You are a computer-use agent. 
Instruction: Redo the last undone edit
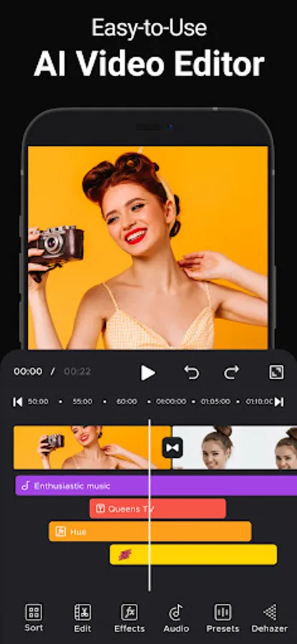coord(231,373)
